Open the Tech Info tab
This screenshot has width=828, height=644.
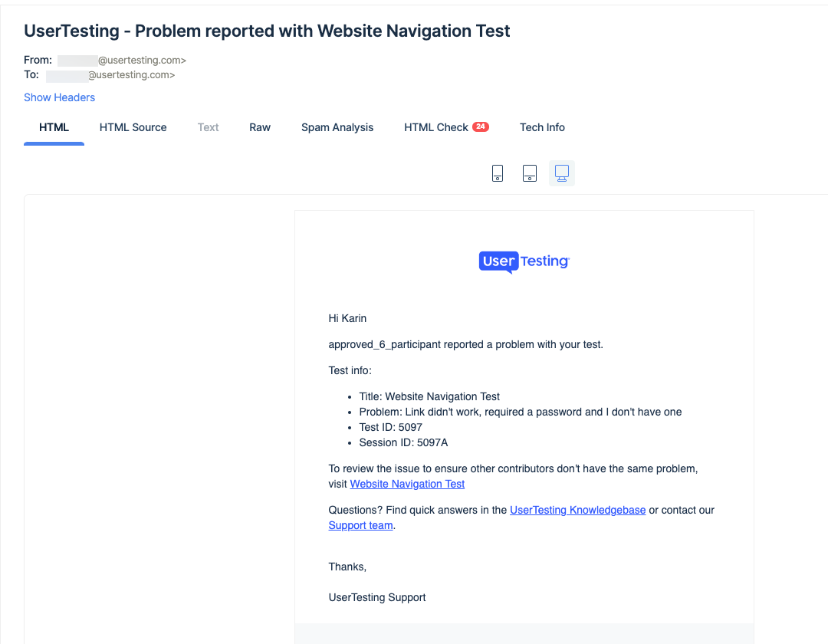click(x=542, y=127)
